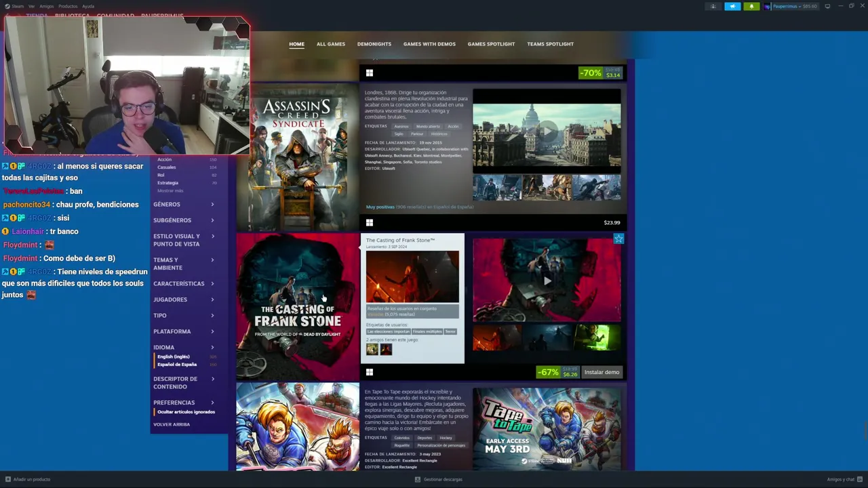Open the Amigos menu
Image resolution: width=868 pixels, height=488 pixels.
tap(46, 6)
